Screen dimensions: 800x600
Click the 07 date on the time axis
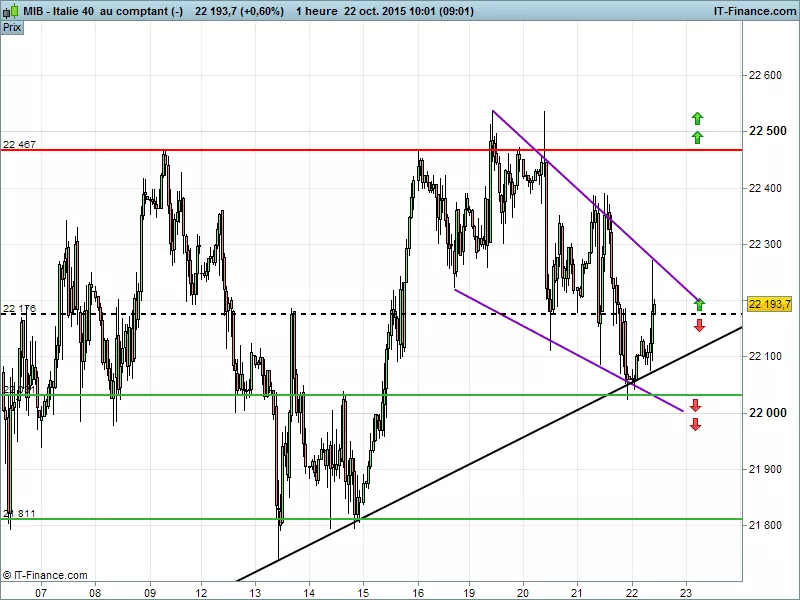point(41,593)
